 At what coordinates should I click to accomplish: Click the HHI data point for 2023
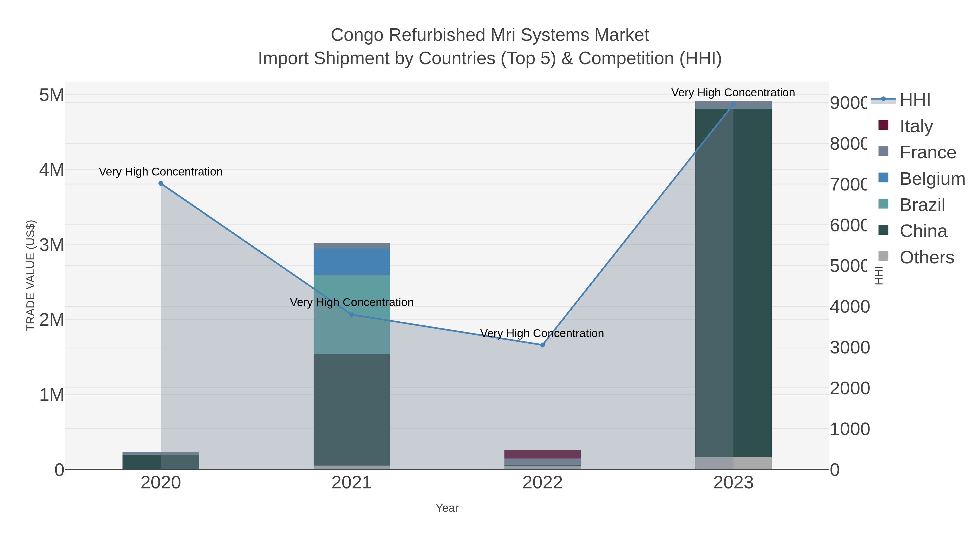733,104
